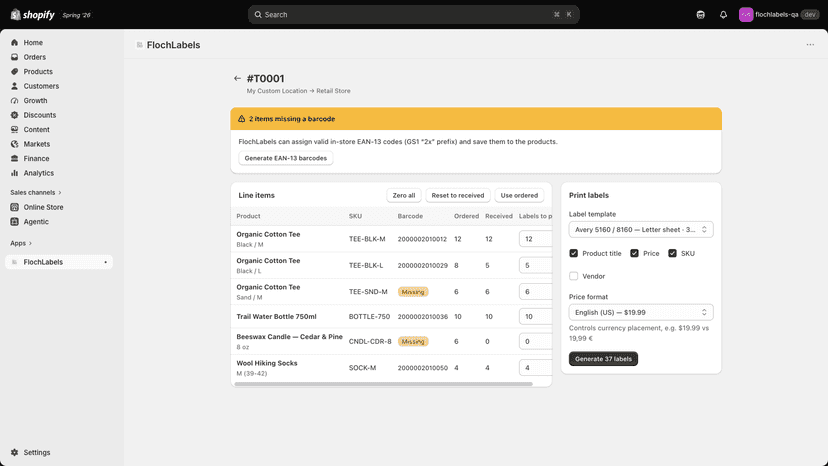This screenshot has height=466, width=828.
Task: Uncheck the Product title checkbox
Action: pos(573,253)
